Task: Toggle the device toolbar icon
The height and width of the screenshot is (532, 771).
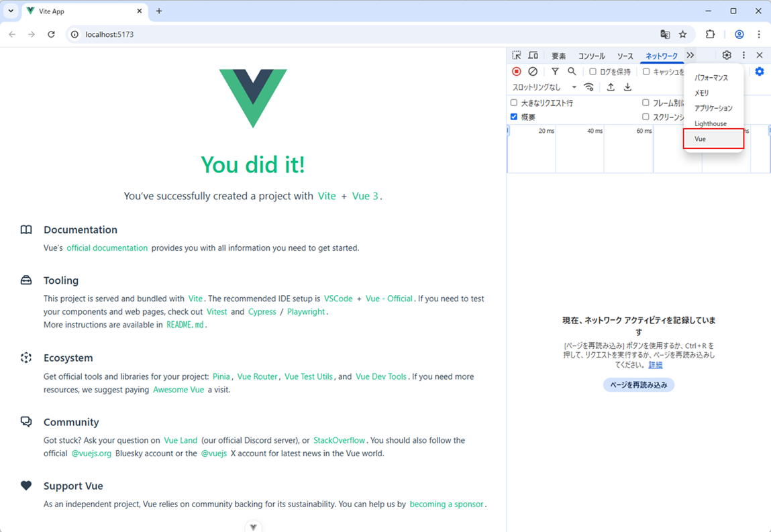Action: tap(533, 55)
